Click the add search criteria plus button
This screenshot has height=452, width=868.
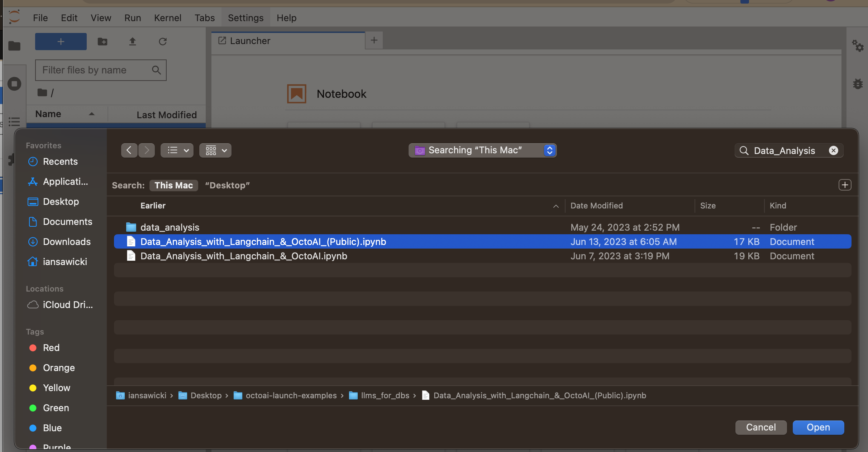click(845, 185)
